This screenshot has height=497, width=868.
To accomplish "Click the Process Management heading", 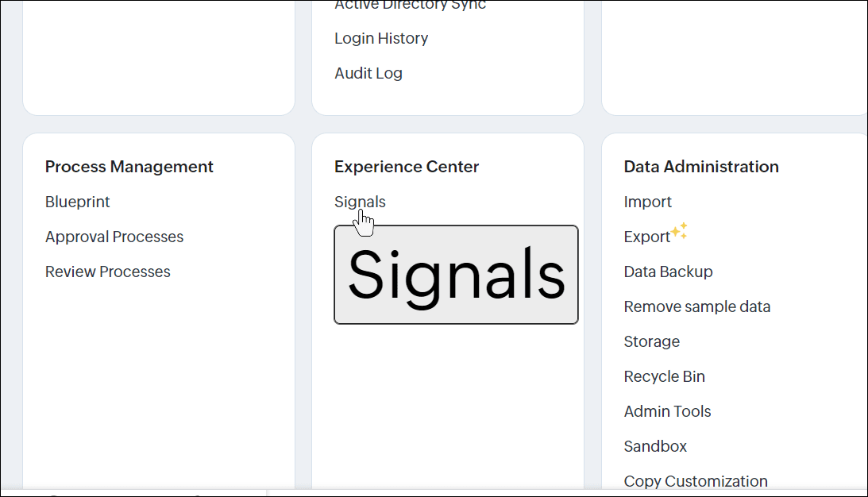I will click(x=129, y=167).
